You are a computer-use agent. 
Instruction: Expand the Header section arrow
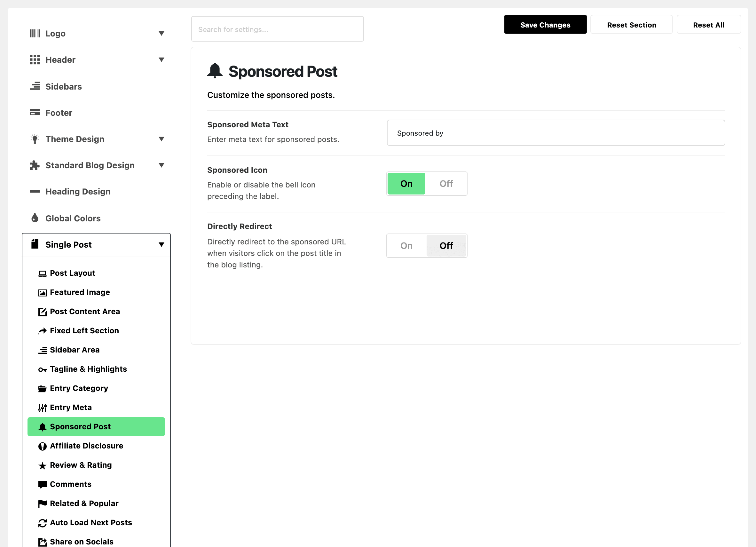[x=161, y=60]
